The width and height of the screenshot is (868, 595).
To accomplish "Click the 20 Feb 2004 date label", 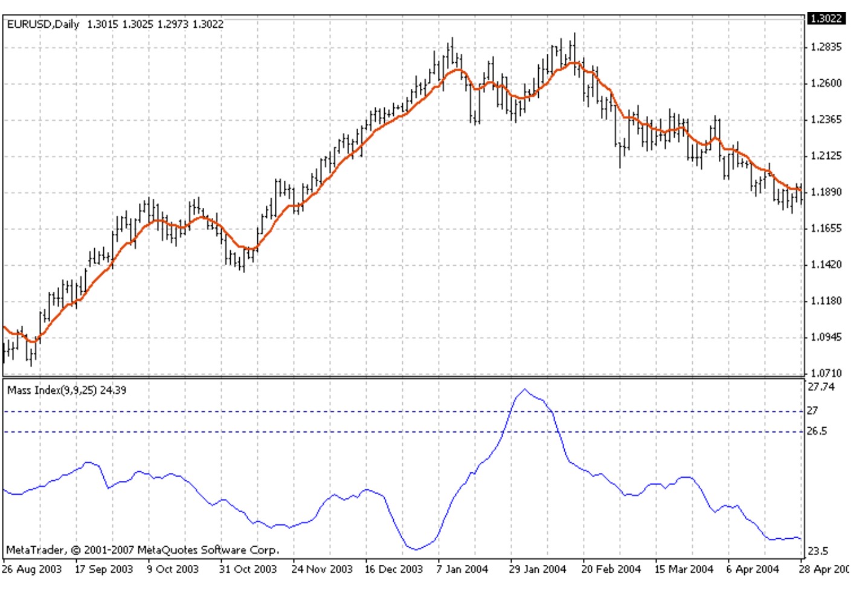I will pyautogui.click(x=611, y=569).
